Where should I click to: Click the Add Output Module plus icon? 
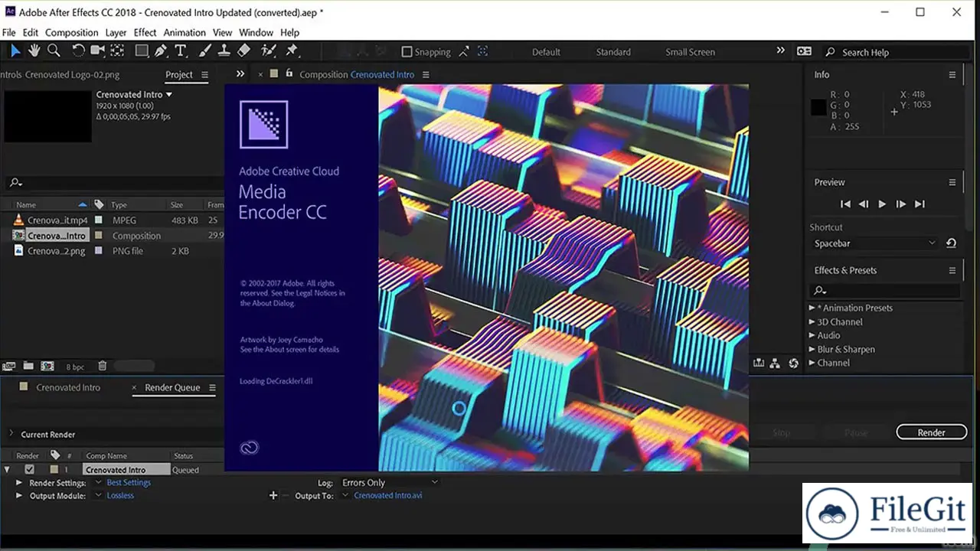click(273, 496)
